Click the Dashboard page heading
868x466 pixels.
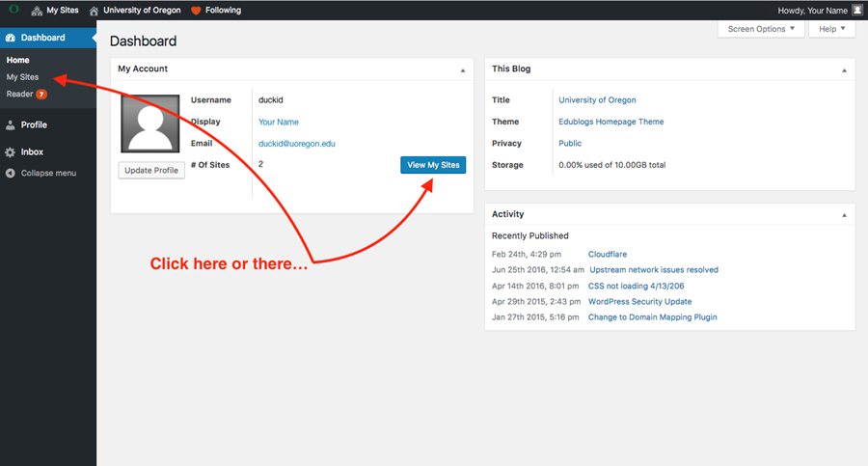[143, 41]
